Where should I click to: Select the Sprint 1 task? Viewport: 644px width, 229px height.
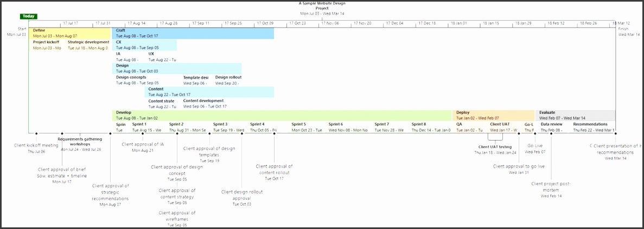[148, 127]
